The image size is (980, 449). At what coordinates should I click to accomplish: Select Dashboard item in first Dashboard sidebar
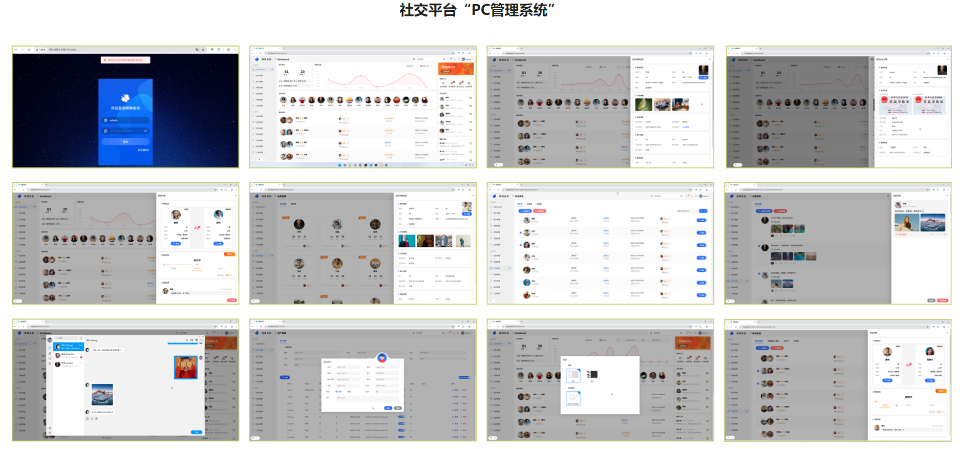click(263, 69)
